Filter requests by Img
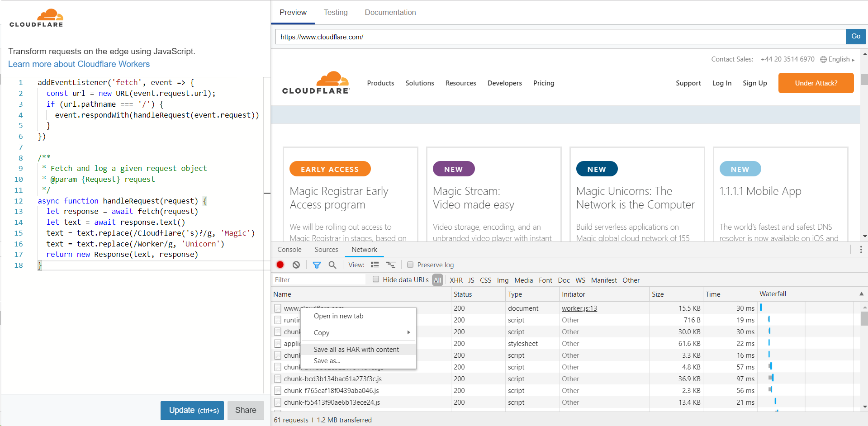Viewport: 868px width, 426px height. click(x=503, y=280)
